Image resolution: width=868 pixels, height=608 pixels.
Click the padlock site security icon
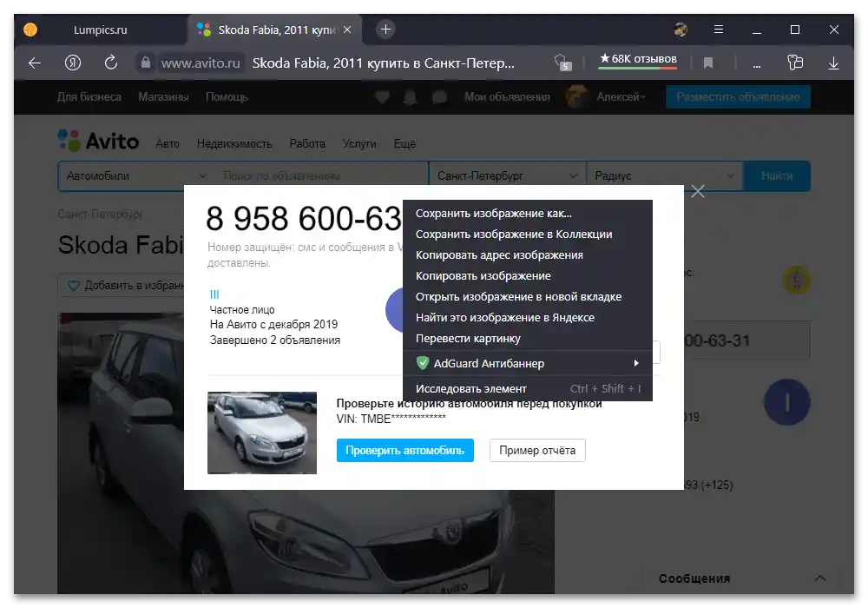coord(146,63)
